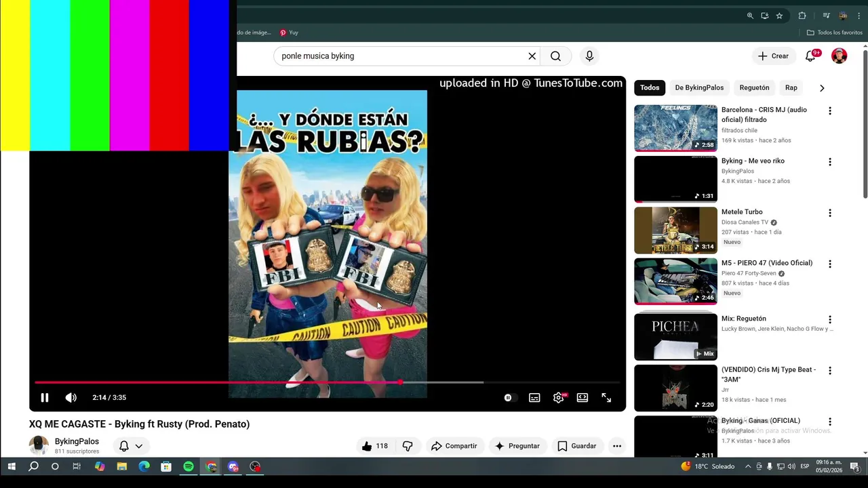Start voice search with microphone icon
This screenshot has height=488, width=868.
point(589,56)
